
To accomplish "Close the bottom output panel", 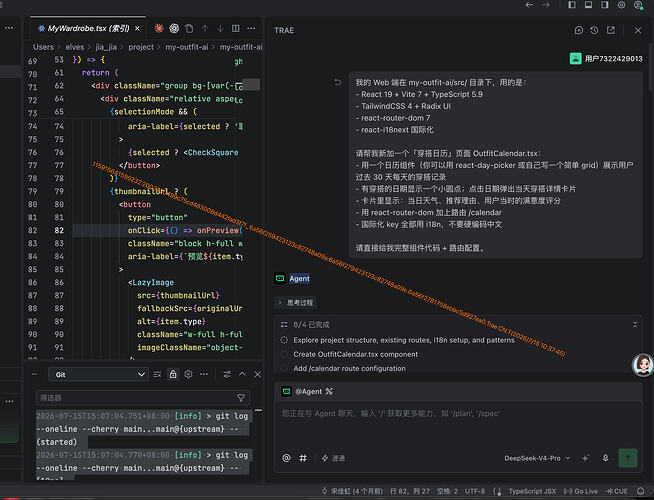I will click(x=257, y=374).
